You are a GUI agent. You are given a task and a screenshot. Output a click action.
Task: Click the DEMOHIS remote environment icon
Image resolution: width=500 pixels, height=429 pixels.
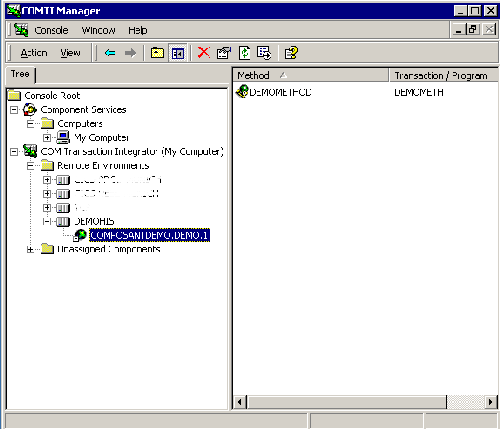click(63, 221)
